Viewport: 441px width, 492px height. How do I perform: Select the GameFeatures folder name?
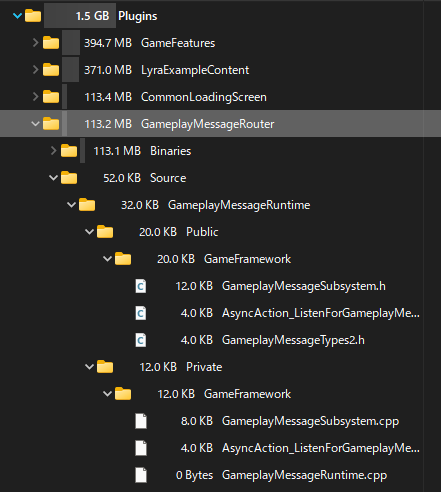178,43
